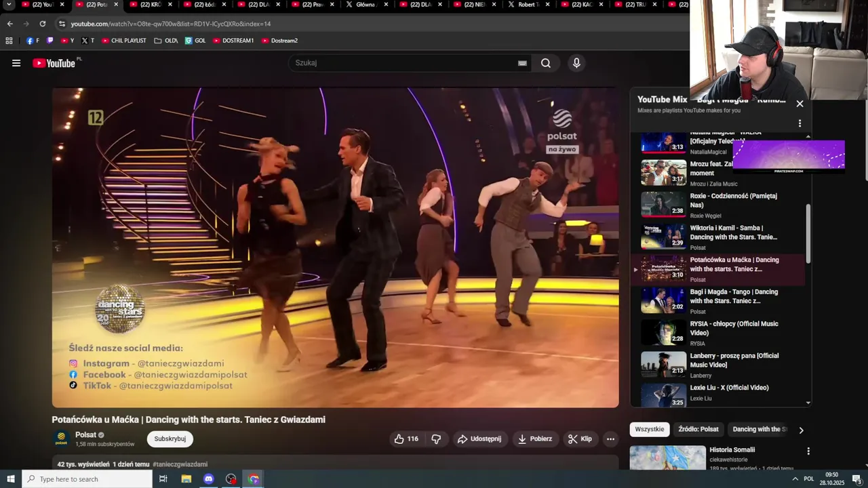Image resolution: width=868 pixels, height=488 pixels.
Task: Switch to the '(22) KRÓ' tab
Action: click(x=151, y=5)
